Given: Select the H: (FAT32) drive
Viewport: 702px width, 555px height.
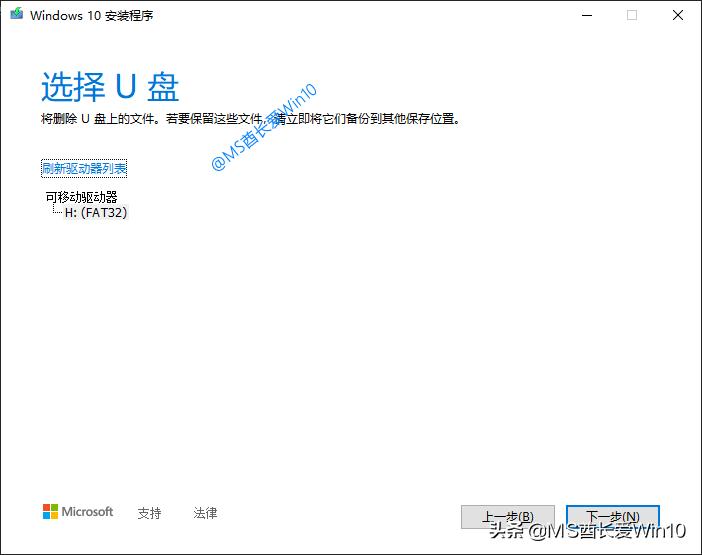Looking at the screenshot, I should pos(96,212).
